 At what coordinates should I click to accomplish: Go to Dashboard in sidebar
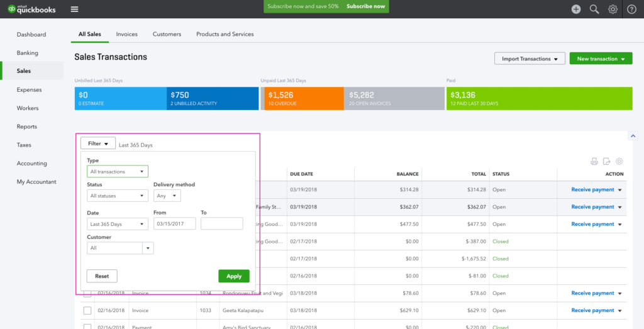click(31, 35)
